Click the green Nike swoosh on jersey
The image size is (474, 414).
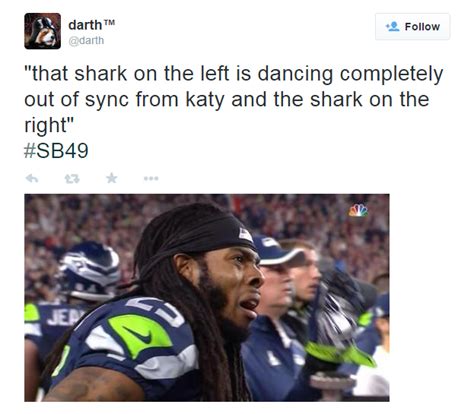pyautogui.click(x=139, y=335)
